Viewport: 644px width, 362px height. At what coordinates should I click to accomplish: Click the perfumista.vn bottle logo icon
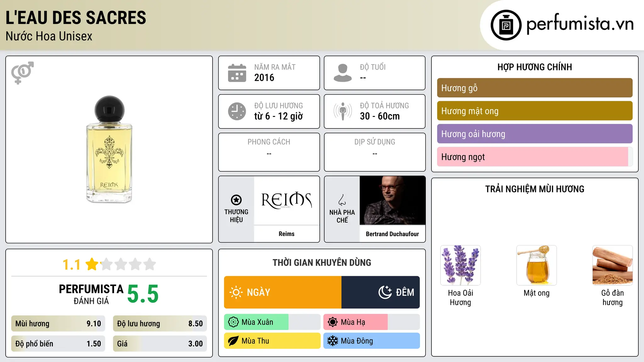506,25
